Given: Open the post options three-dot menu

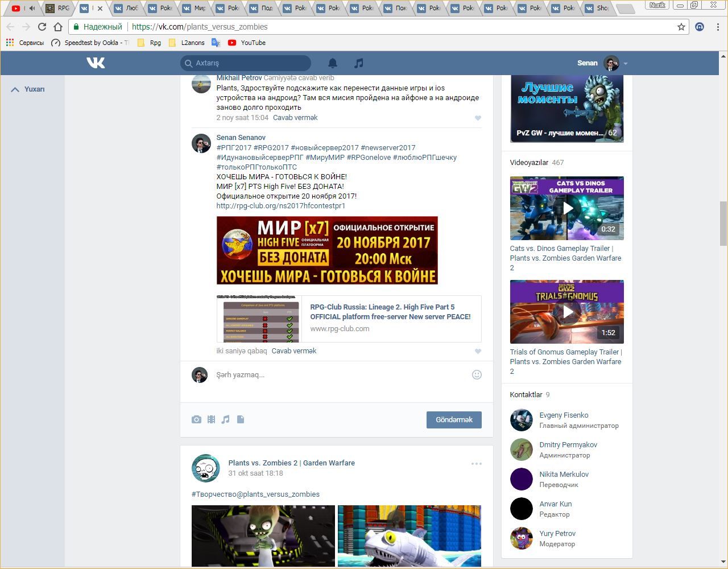Looking at the screenshot, I should [x=477, y=464].
